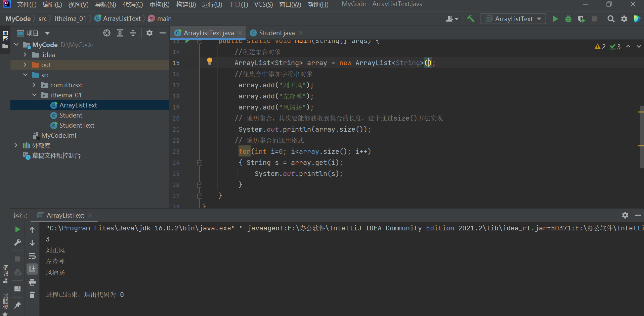644x316 pixels.
Task: Collapse the src folder
Action: pos(25,75)
